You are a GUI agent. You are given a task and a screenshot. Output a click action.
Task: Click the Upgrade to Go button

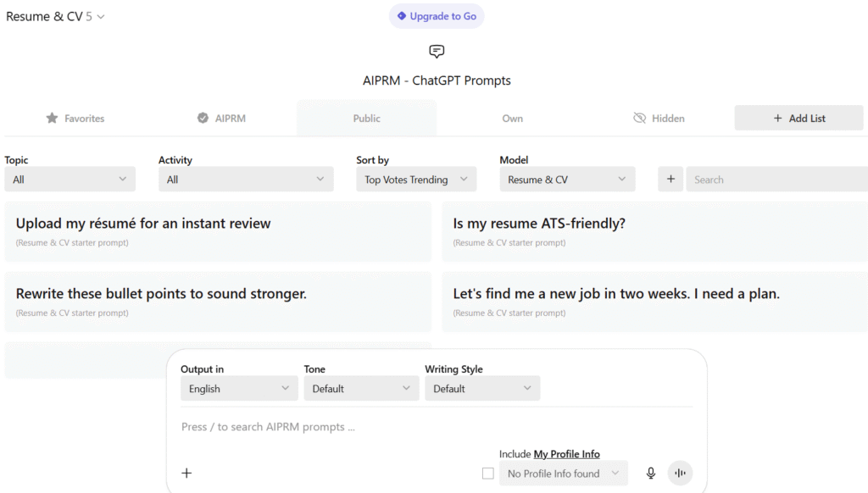pos(436,16)
